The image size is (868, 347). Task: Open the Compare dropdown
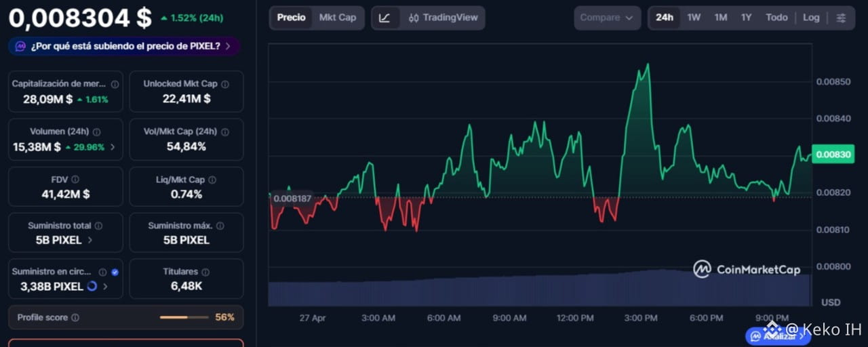(608, 18)
